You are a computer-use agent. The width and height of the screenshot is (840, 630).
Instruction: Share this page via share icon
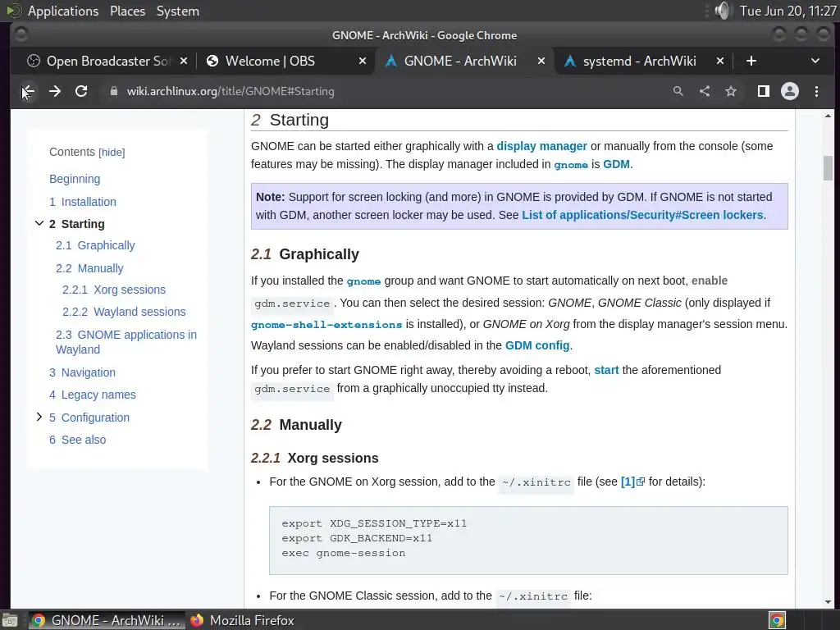coord(705,92)
